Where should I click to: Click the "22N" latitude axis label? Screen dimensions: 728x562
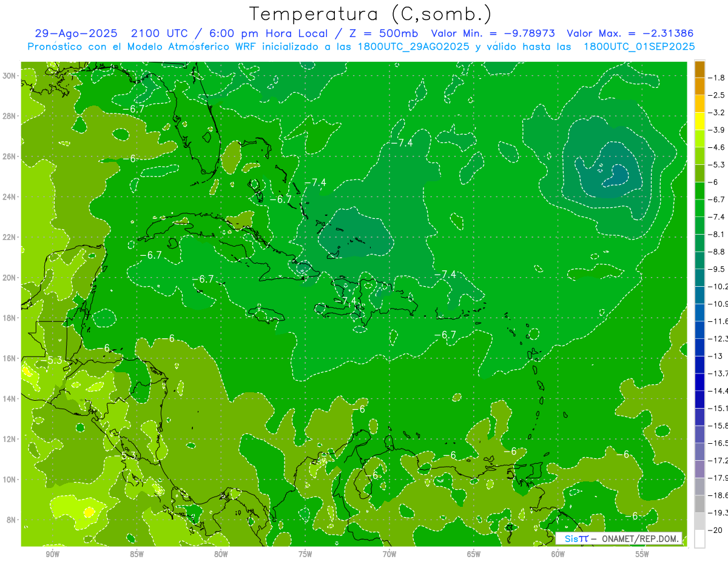[9, 237]
